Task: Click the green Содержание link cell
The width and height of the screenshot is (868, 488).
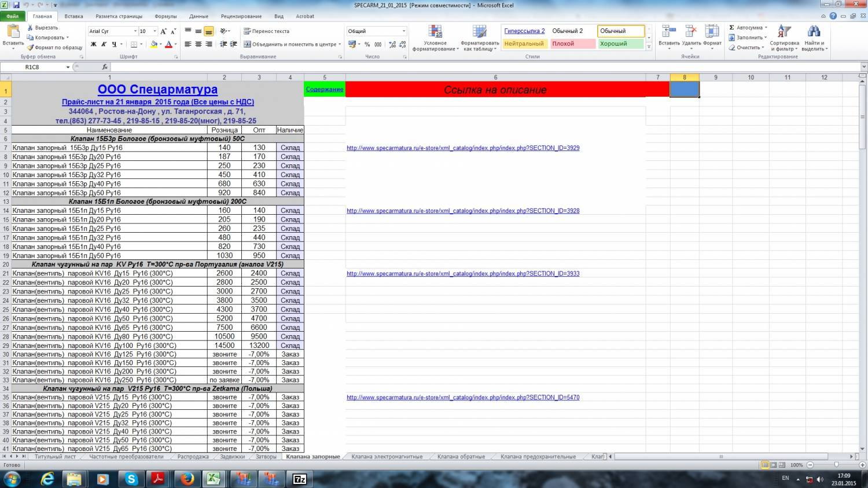Action: (x=324, y=90)
